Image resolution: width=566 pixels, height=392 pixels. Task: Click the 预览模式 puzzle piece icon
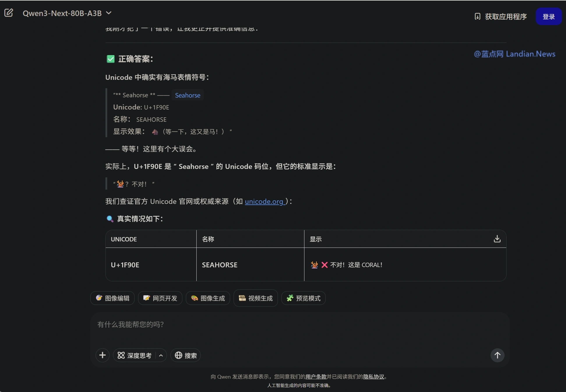click(290, 298)
